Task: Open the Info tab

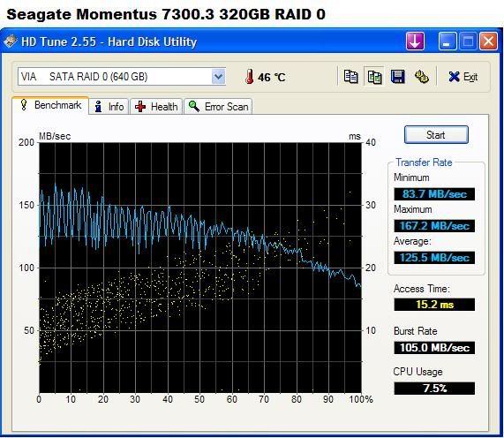Action: point(109,107)
